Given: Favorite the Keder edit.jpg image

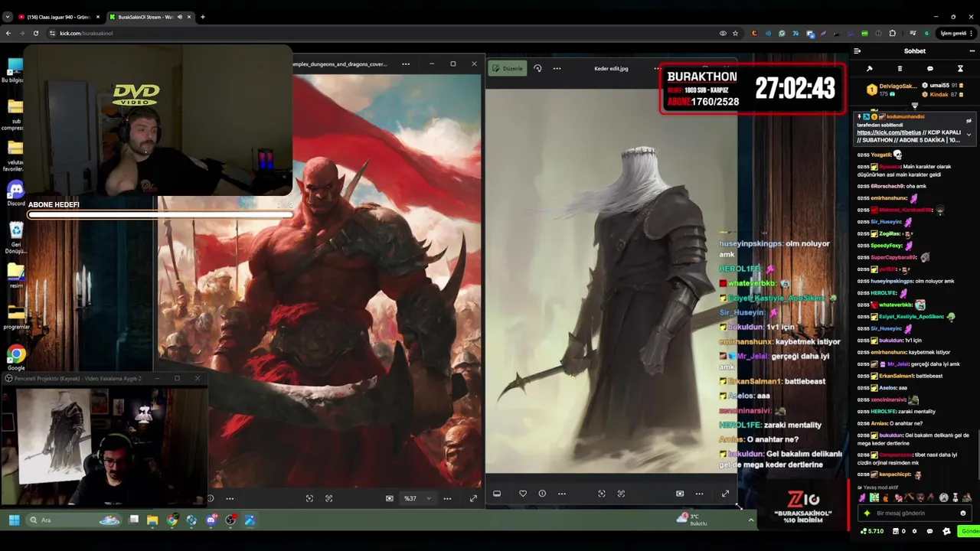Looking at the screenshot, I should click(523, 494).
